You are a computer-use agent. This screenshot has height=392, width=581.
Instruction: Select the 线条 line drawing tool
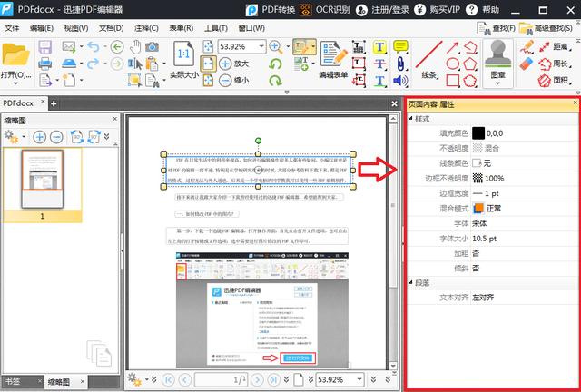(x=429, y=59)
